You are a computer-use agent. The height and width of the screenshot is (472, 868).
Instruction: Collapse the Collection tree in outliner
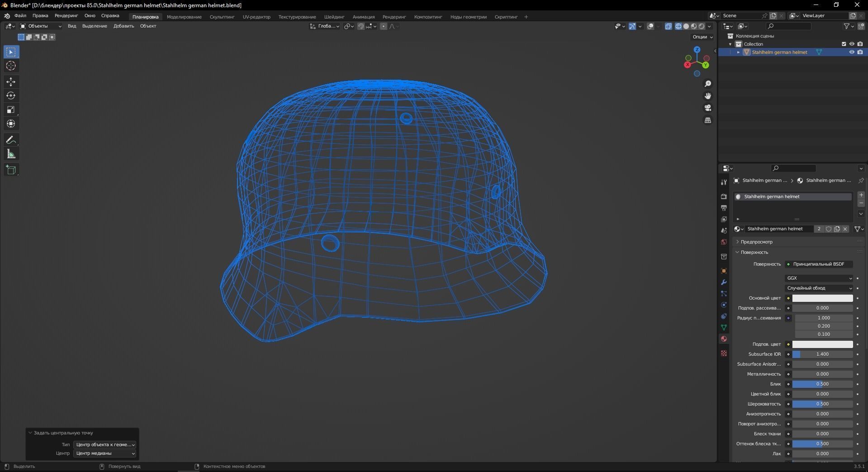click(x=730, y=44)
